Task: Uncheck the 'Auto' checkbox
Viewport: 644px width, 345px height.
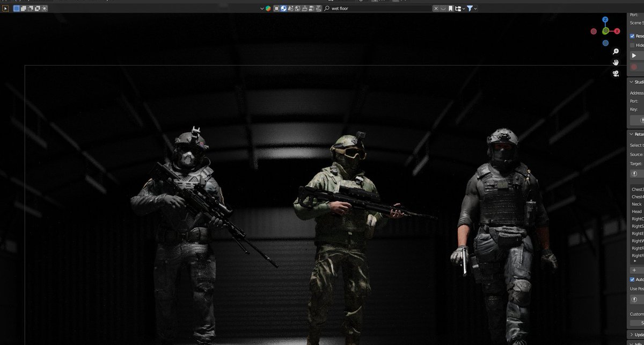Action: (x=632, y=279)
